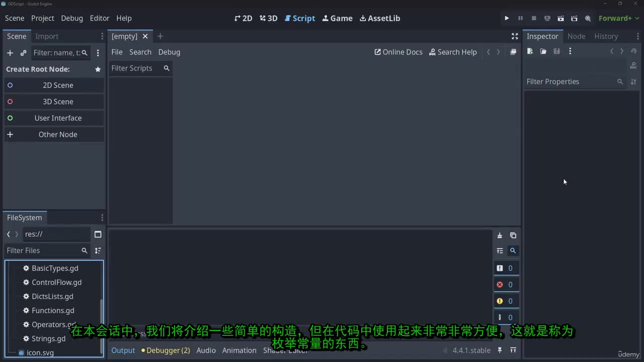Save the current resource in Inspector
644x362 pixels.
556,51
